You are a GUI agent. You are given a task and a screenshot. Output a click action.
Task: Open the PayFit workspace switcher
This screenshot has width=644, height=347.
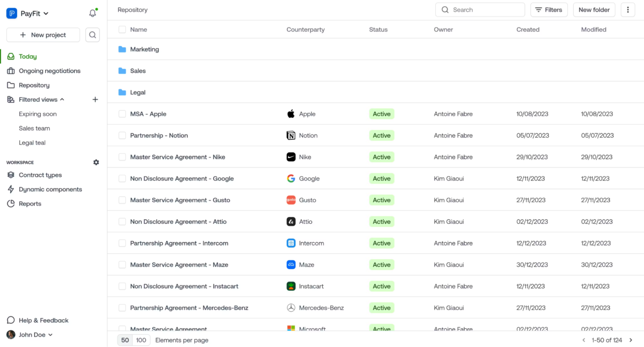pyautogui.click(x=27, y=13)
